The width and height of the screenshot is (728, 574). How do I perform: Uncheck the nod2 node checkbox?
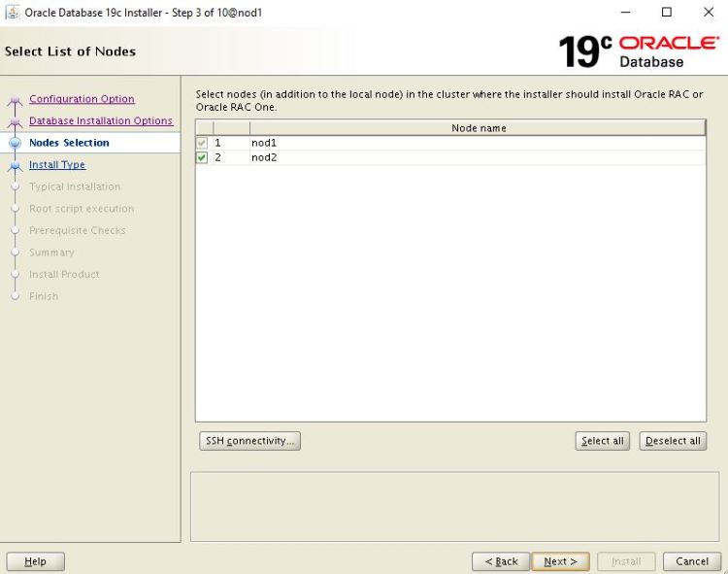pos(202,157)
